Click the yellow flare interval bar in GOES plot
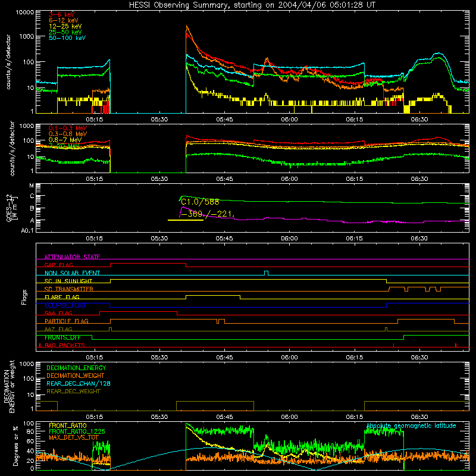The height and width of the screenshot is (476, 476). (x=186, y=220)
